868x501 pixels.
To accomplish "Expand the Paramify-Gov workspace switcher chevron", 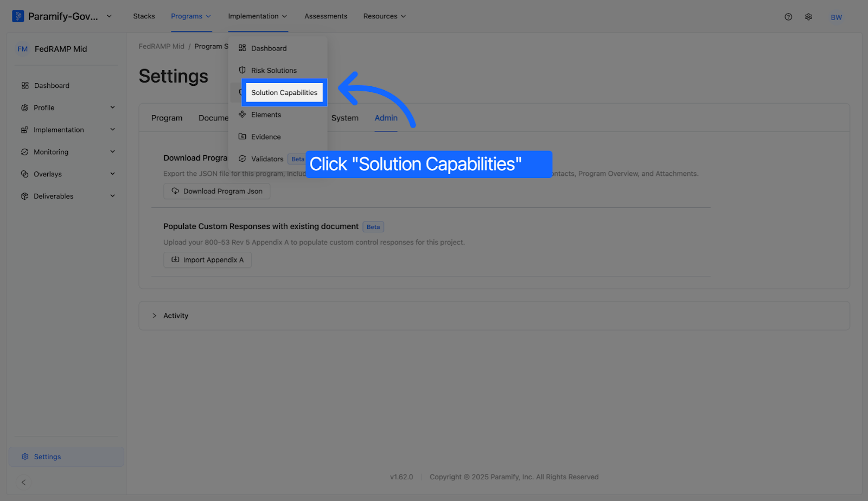I will click(x=109, y=16).
